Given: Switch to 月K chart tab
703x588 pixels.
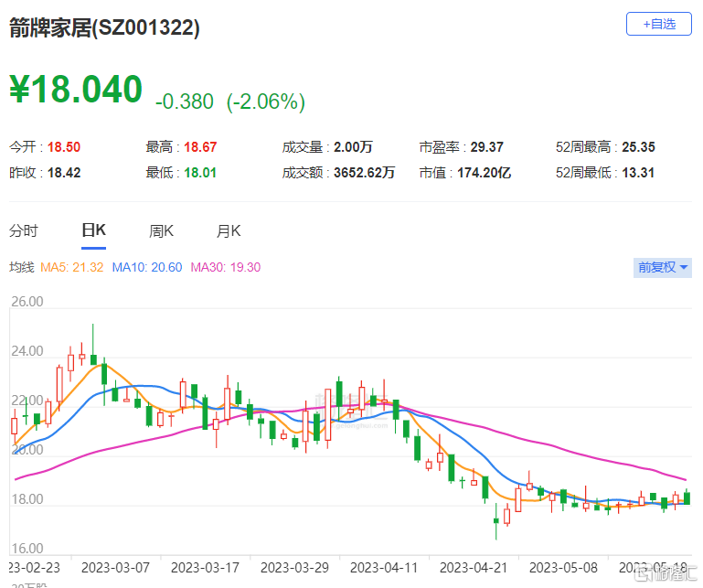Looking at the screenshot, I should [229, 231].
